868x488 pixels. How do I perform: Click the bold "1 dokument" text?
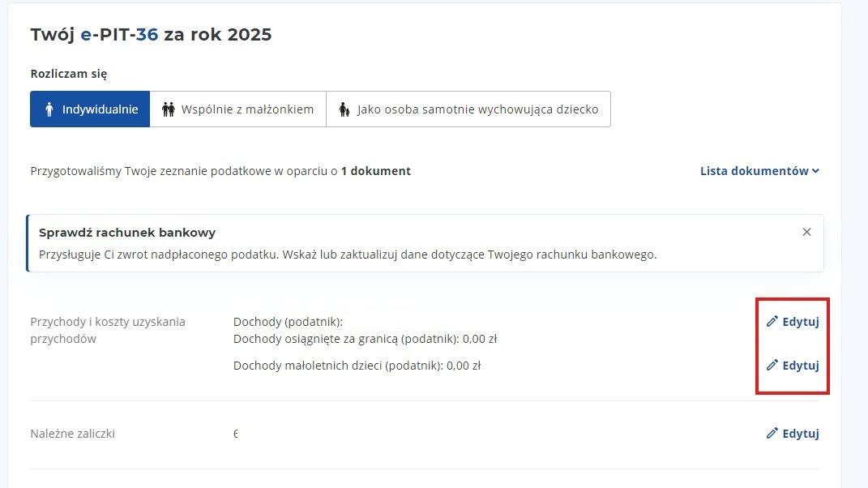pos(375,171)
